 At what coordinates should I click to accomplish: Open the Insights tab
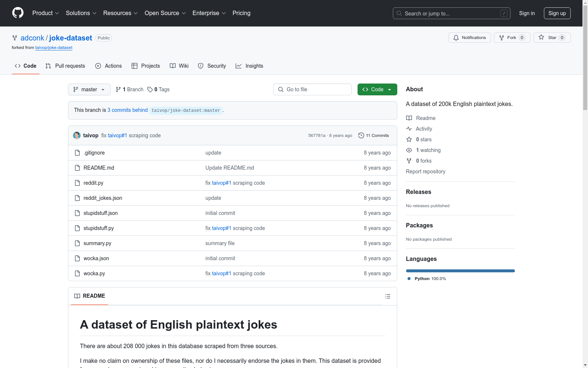[249, 66]
